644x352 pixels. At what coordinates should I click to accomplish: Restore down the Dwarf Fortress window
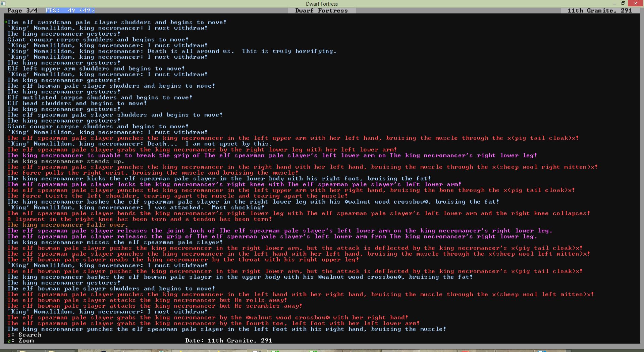(623, 3)
